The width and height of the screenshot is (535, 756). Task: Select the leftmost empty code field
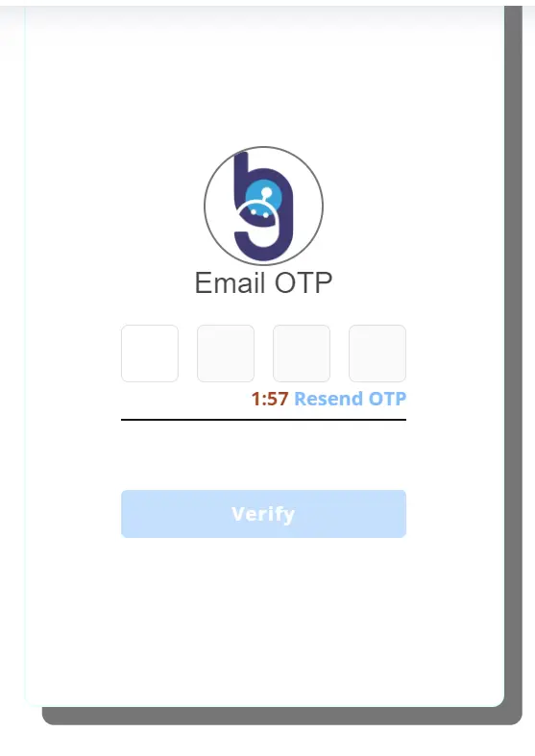(x=150, y=354)
